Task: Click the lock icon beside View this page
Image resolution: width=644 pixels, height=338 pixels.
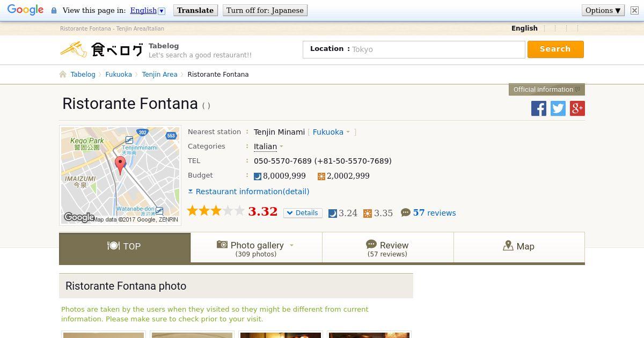Action: click(54, 11)
